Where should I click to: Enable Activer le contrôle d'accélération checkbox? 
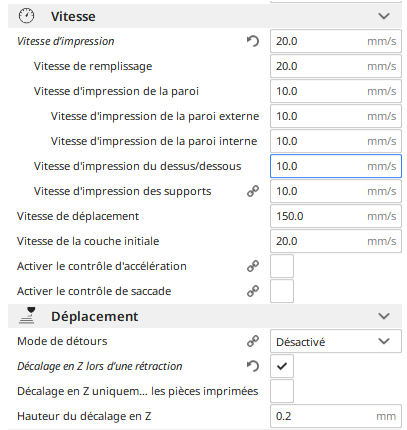point(282,266)
